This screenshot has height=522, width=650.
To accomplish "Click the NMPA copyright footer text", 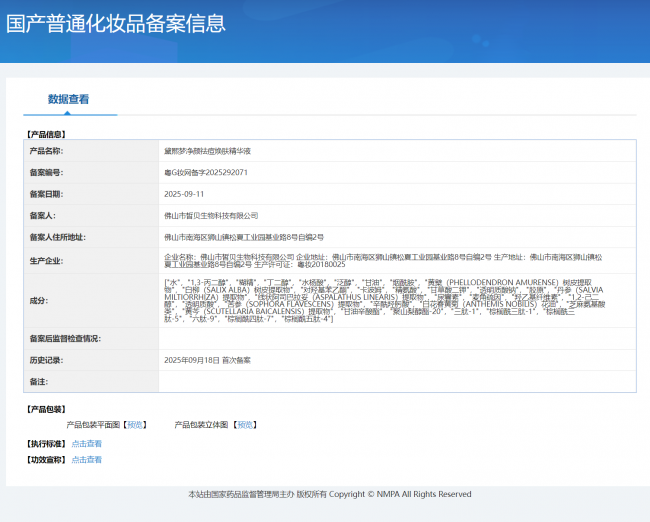I will click(330, 494).
